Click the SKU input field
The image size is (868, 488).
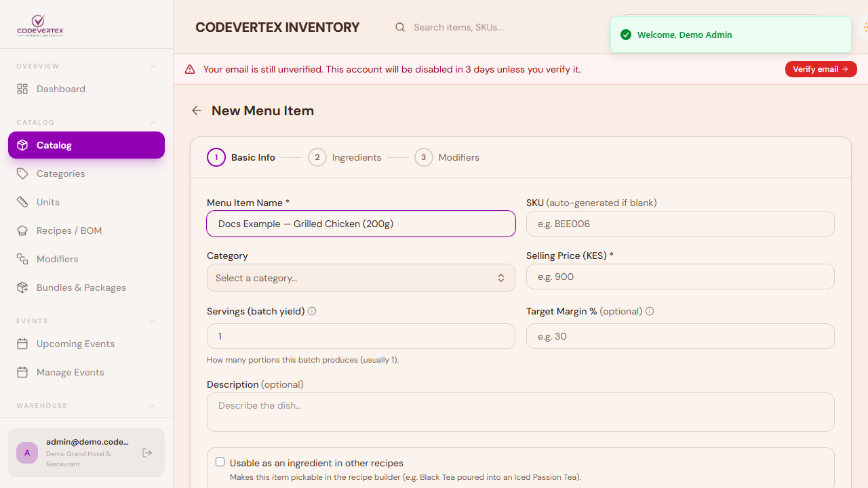[x=680, y=224]
